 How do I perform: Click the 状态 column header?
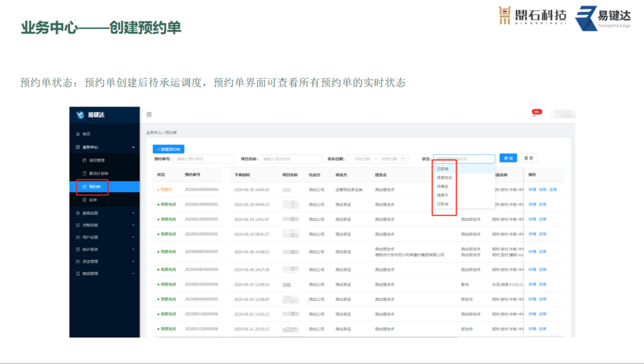[161, 175]
